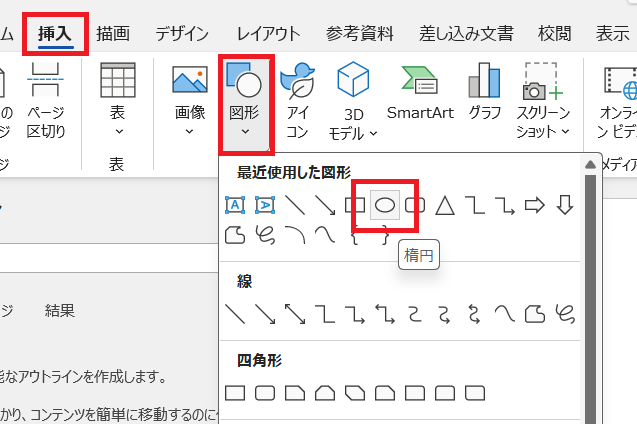This screenshot has height=424, width=637.
Task: Click the グラフ chart button
Action: coord(485,93)
